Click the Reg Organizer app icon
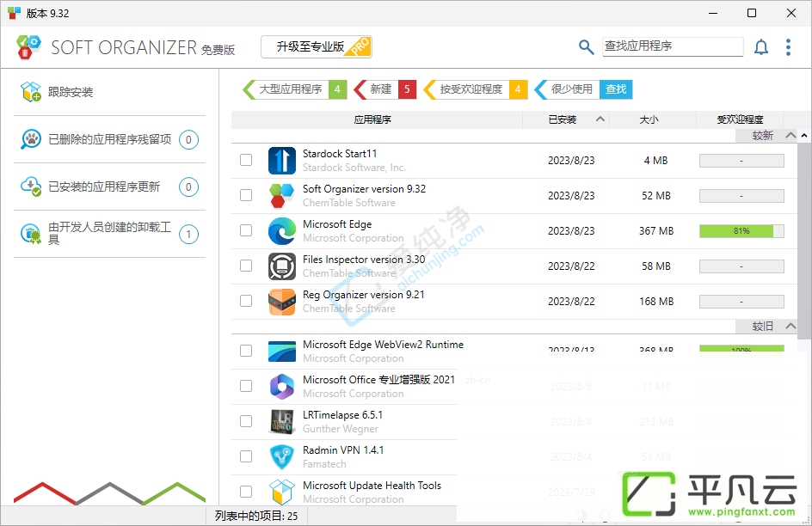Screen dimensions: 812x526 pos(282,301)
